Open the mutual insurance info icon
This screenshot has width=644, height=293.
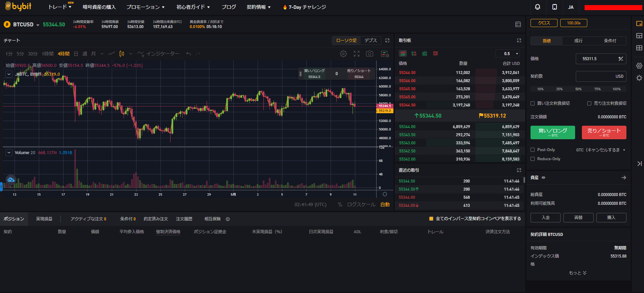[228, 219]
